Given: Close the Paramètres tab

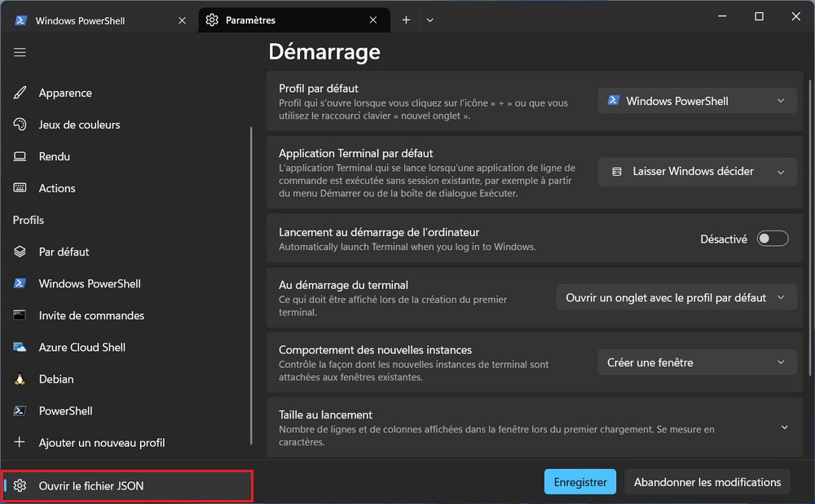Looking at the screenshot, I should pyautogui.click(x=373, y=20).
